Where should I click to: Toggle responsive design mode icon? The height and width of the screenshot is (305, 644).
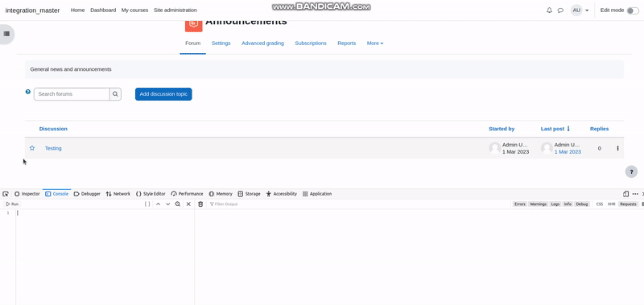click(626, 194)
